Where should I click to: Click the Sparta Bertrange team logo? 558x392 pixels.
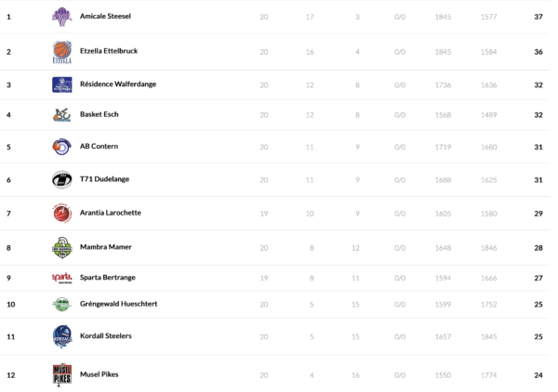point(61,277)
